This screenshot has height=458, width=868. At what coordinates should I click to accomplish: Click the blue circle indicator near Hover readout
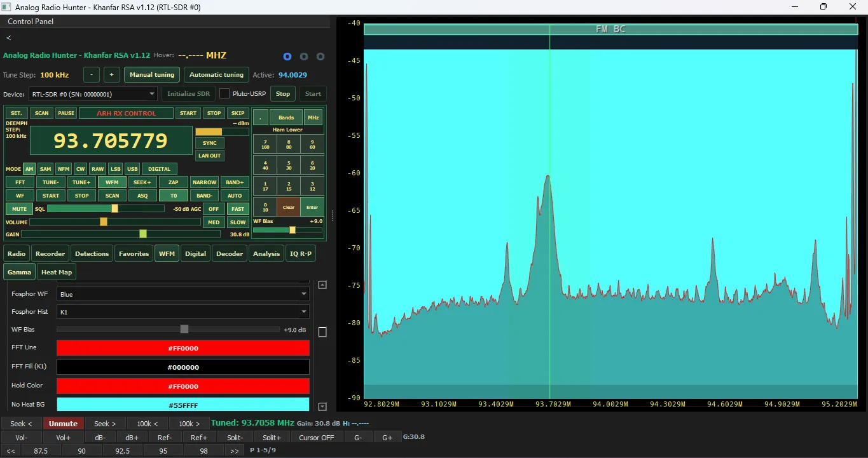tap(287, 57)
